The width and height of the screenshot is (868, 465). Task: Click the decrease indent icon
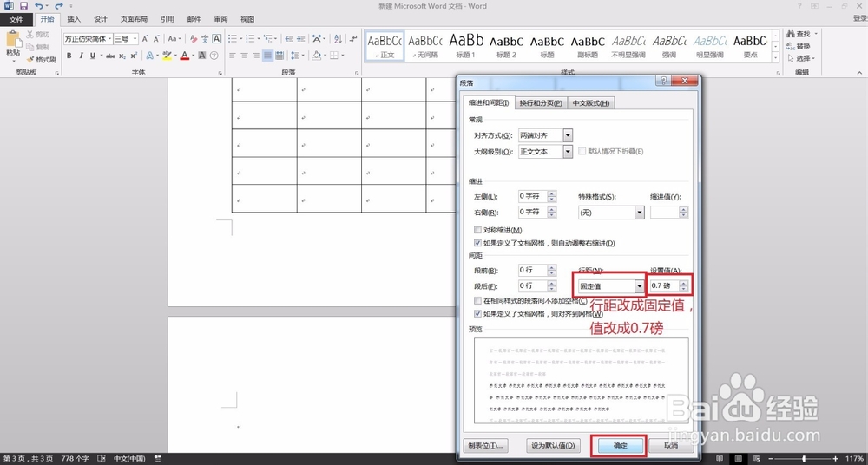tap(288, 39)
